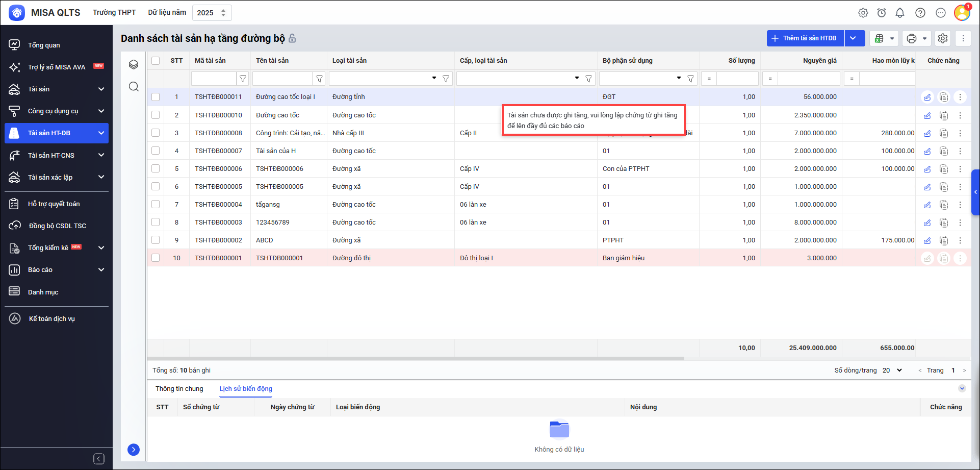Open the help question mark icon
The height and width of the screenshot is (470, 980).
(x=920, y=13)
